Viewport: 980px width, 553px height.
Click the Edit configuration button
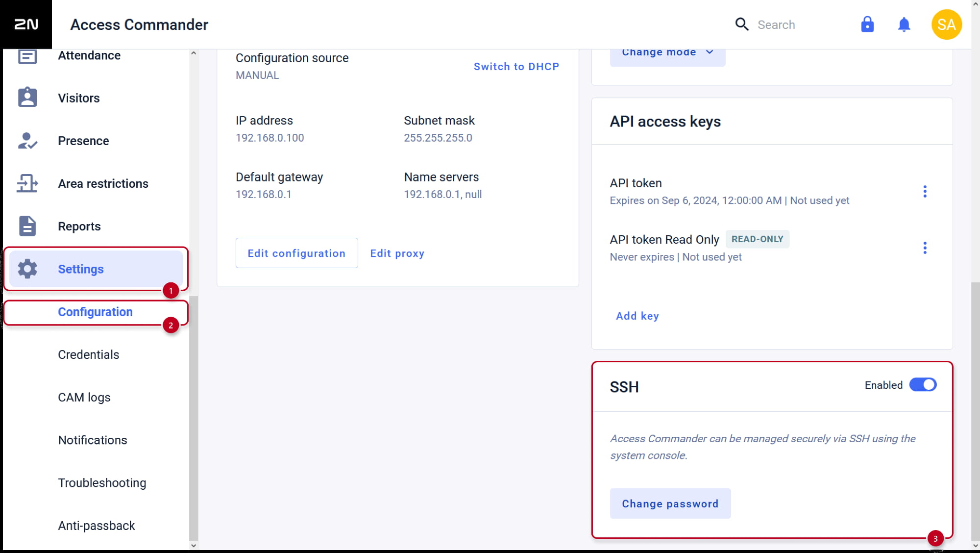tap(297, 253)
